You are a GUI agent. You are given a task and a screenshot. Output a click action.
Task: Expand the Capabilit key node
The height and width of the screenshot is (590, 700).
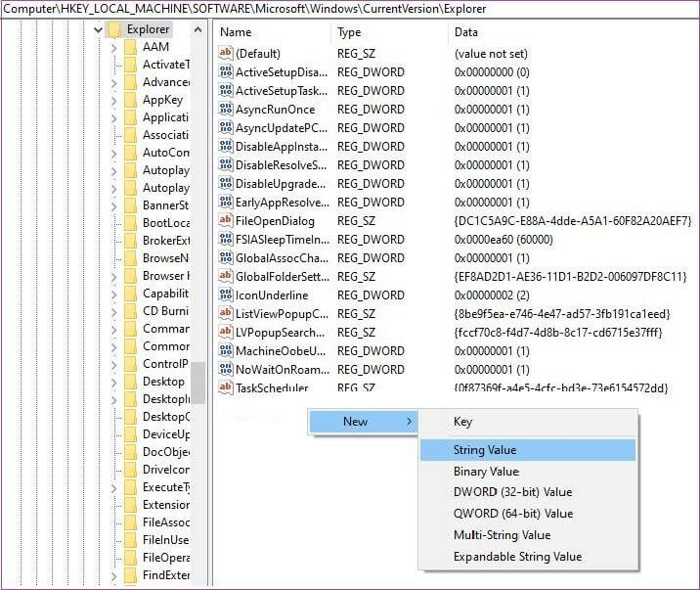[113, 294]
